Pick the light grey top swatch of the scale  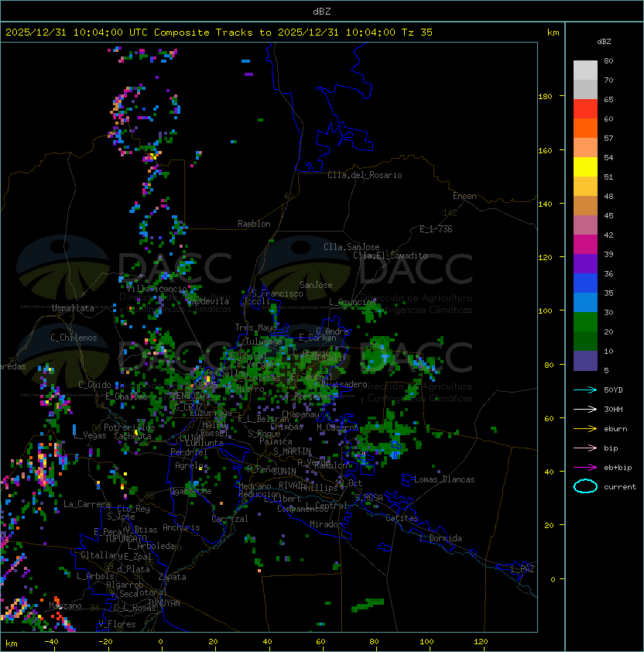tap(585, 70)
